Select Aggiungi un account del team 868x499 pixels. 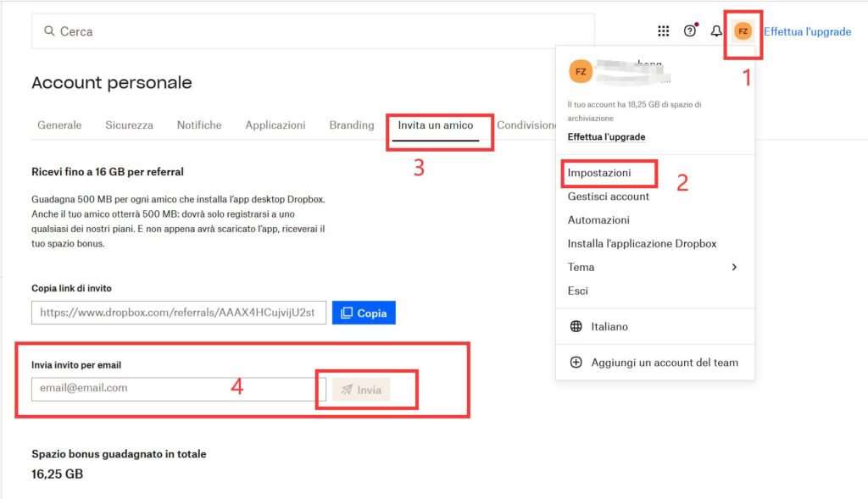(x=665, y=363)
